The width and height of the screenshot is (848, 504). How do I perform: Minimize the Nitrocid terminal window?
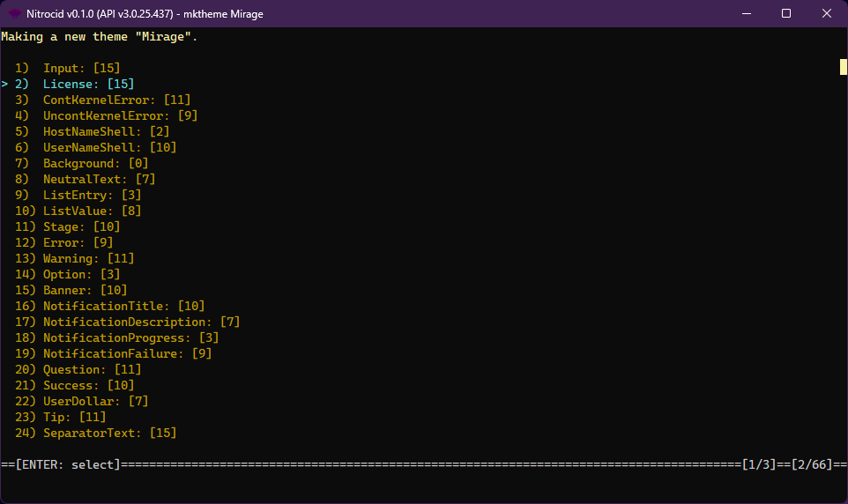(x=746, y=13)
